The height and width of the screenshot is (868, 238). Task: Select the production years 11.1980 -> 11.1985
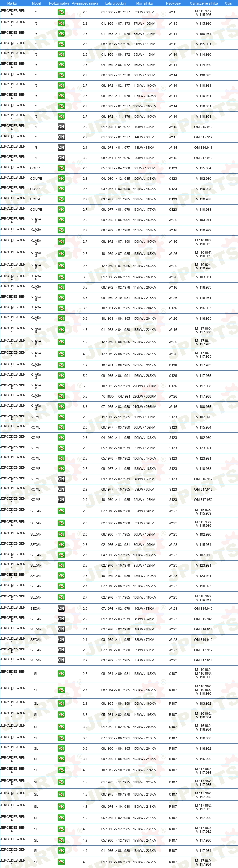tap(116, 417)
